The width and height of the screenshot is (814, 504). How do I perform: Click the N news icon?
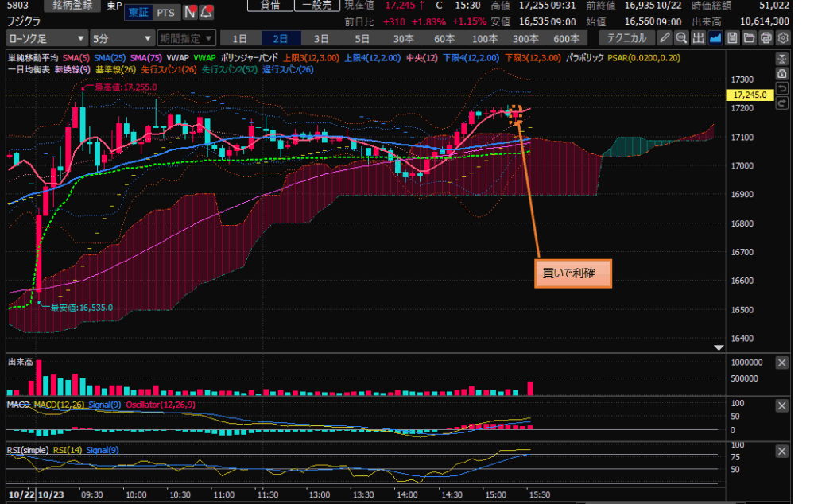pos(190,12)
